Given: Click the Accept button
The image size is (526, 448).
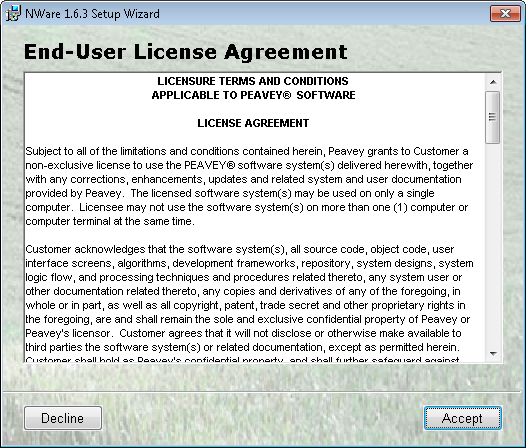Looking at the screenshot, I should tap(463, 418).
